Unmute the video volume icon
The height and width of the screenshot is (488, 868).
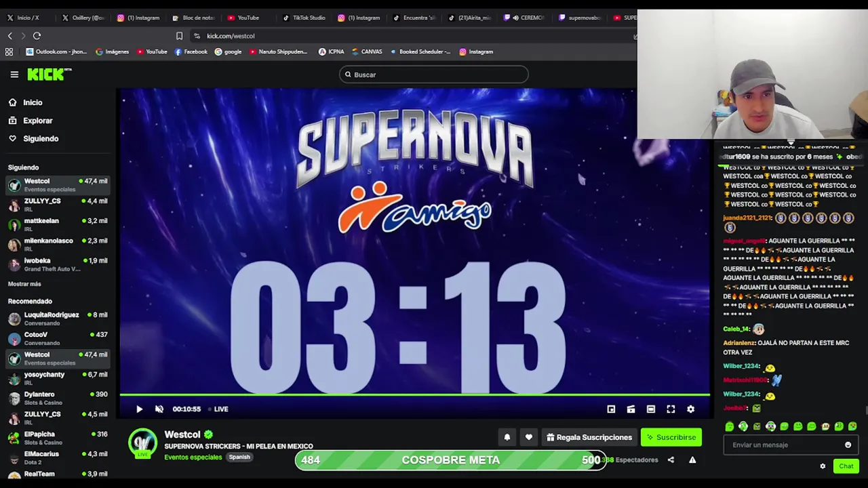point(159,409)
